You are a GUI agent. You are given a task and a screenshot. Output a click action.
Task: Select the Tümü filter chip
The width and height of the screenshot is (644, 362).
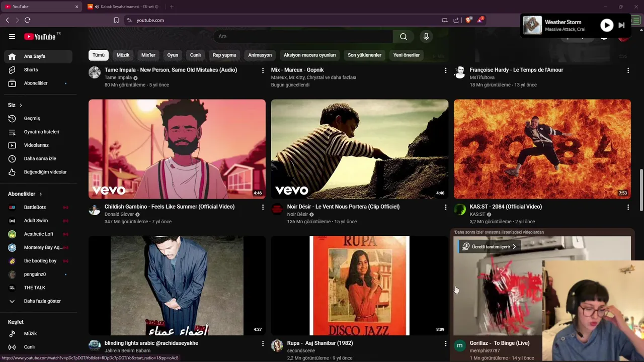pyautogui.click(x=98, y=55)
